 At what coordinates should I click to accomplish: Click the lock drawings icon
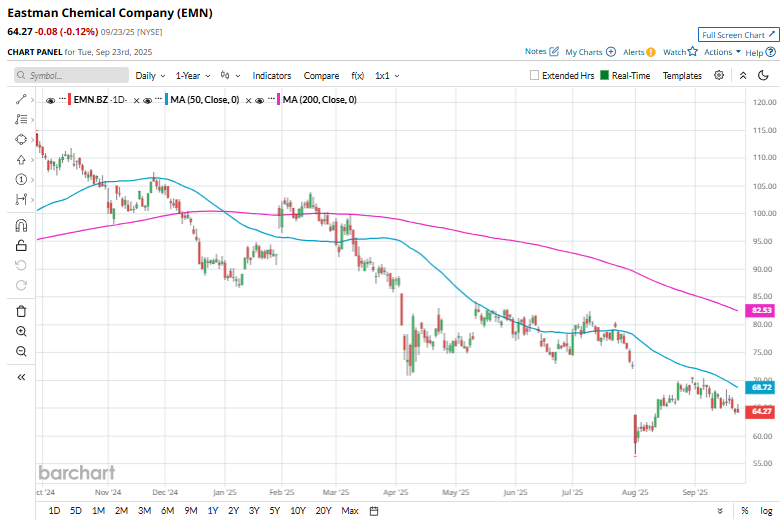click(x=21, y=245)
